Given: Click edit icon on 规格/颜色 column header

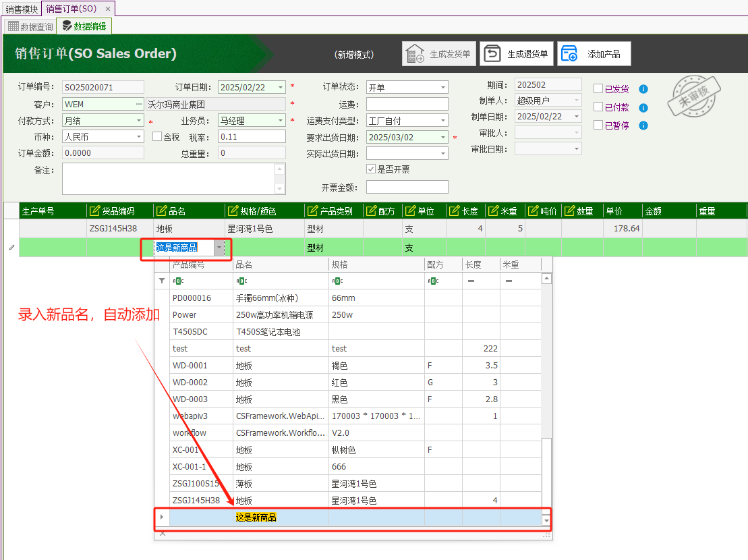Looking at the screenshot, I should pyautogui.click(x=233, y=211).
